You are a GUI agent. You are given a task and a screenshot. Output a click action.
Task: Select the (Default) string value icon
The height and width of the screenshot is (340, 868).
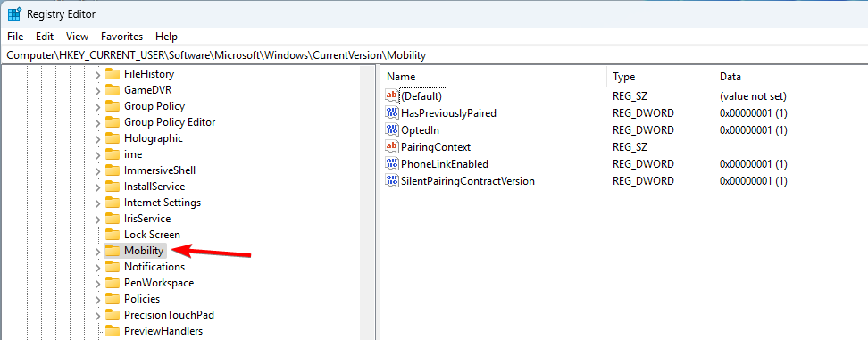click(x=392, y=95)
